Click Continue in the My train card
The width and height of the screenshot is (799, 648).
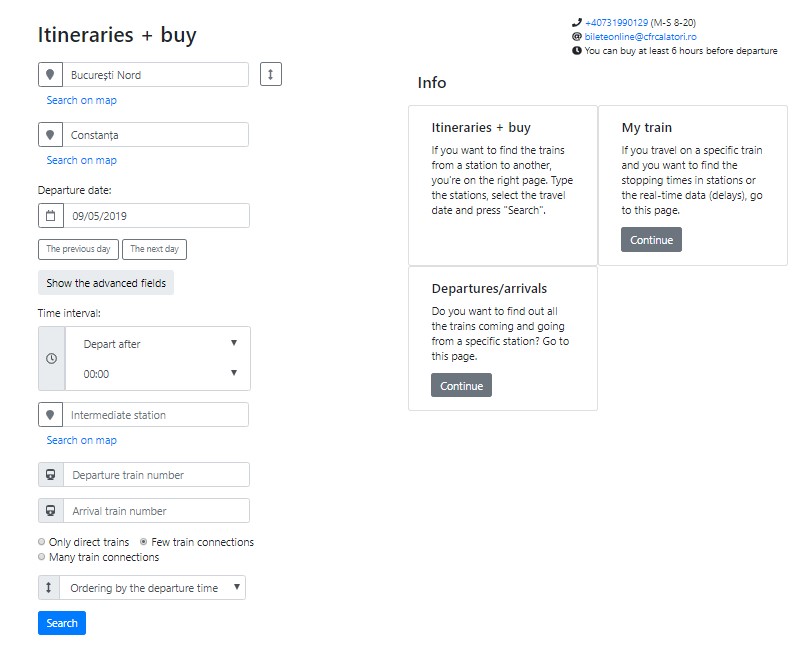[x=651, y=240]
